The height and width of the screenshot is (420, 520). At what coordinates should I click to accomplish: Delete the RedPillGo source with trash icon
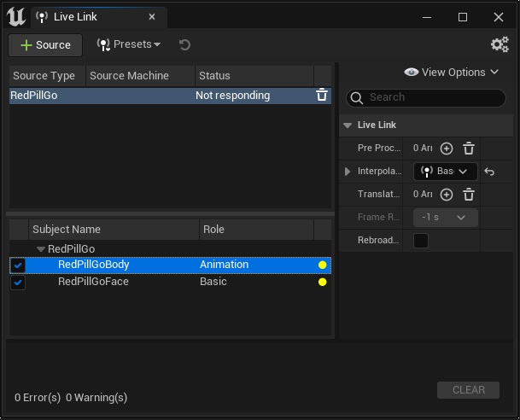coord(322,96)
